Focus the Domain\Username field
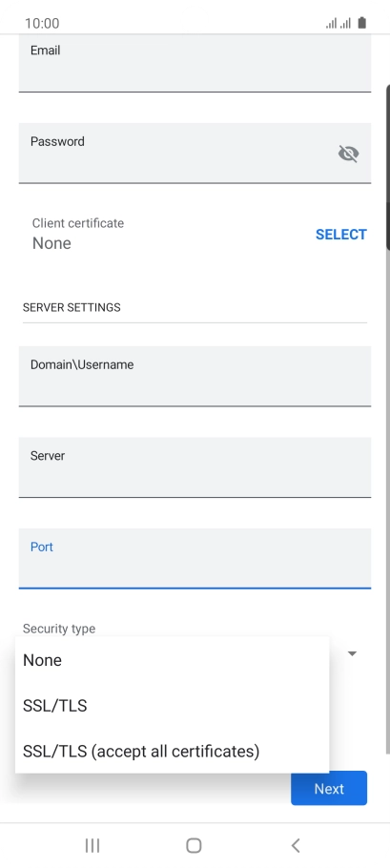The image size is (390, 868). click(x=195, y=377)
